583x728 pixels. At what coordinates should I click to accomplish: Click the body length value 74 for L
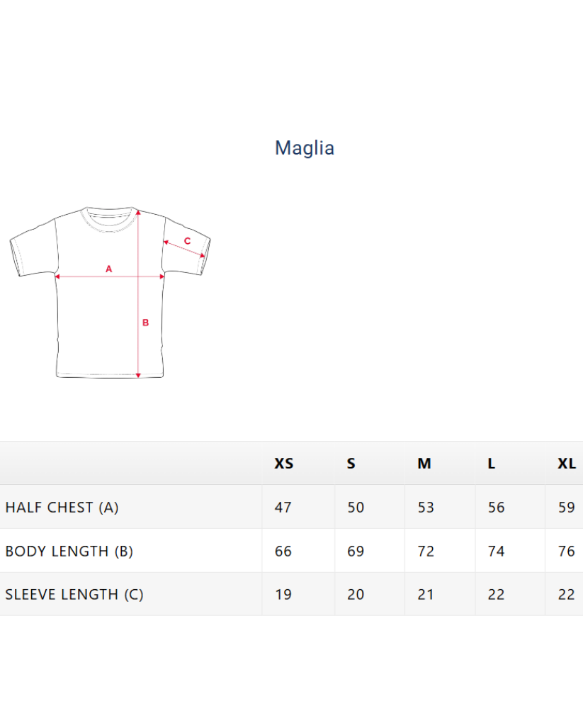[x=496, y=551]
